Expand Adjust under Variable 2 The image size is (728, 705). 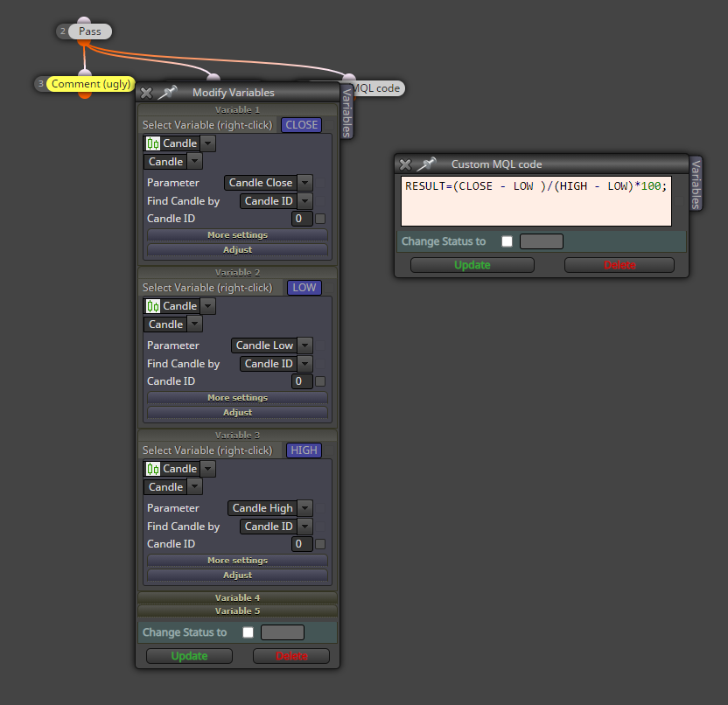tap(237, 413)
